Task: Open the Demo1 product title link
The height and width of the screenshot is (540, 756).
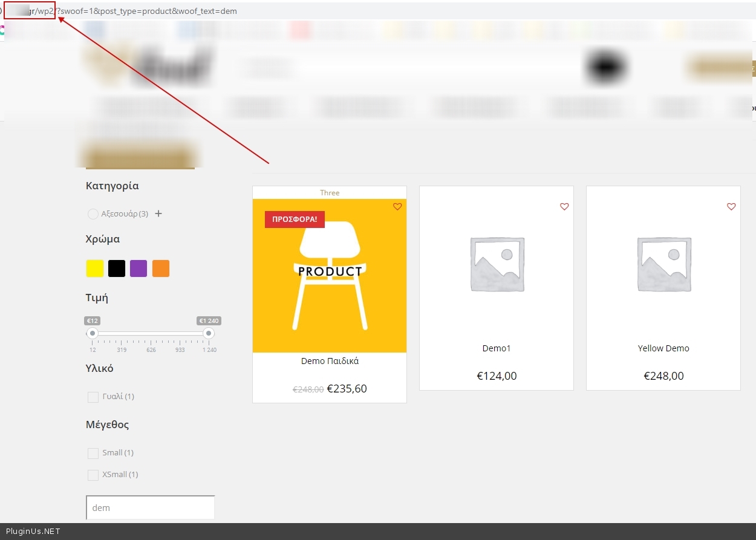Action: (x=497, y=348)
